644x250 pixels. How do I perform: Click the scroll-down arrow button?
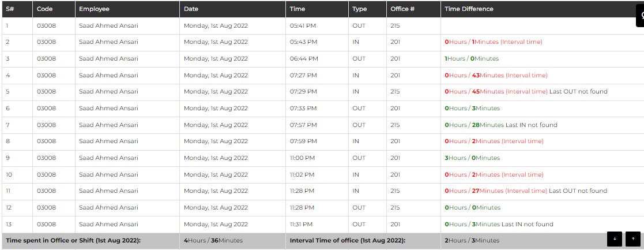coord(615,238)
